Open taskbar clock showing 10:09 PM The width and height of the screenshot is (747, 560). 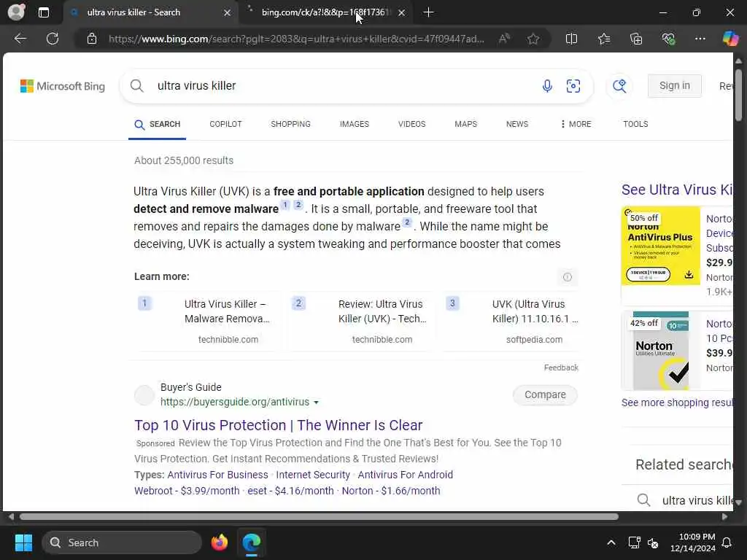point(693,542)
